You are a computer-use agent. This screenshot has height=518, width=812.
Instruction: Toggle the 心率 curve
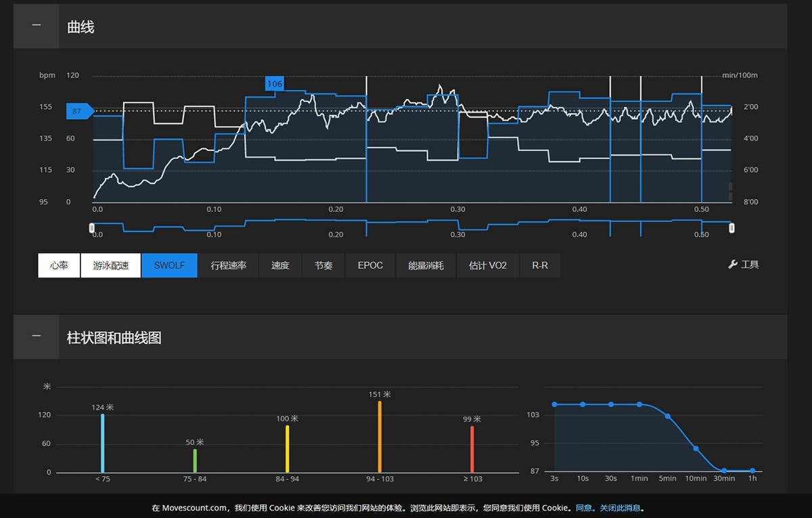coord(59,265)
